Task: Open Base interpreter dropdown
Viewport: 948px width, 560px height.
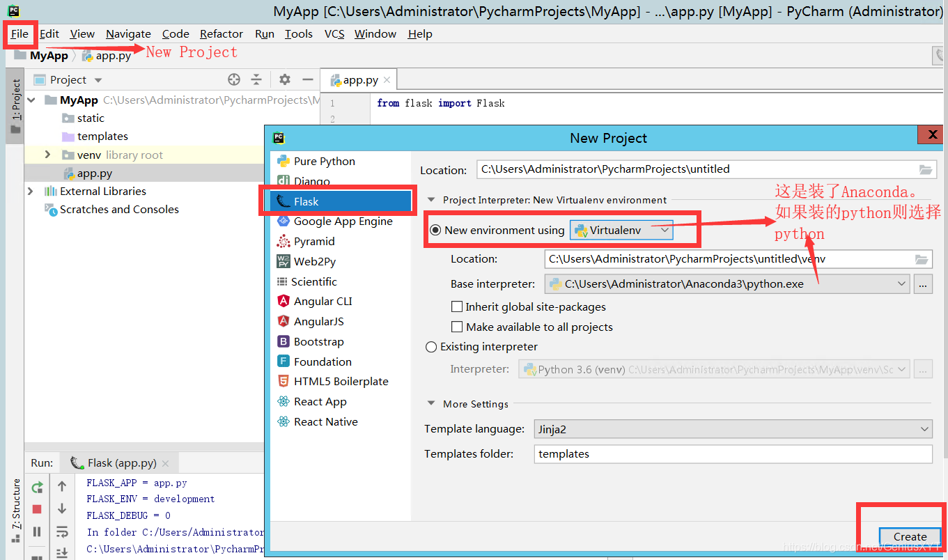Action: 727,283
